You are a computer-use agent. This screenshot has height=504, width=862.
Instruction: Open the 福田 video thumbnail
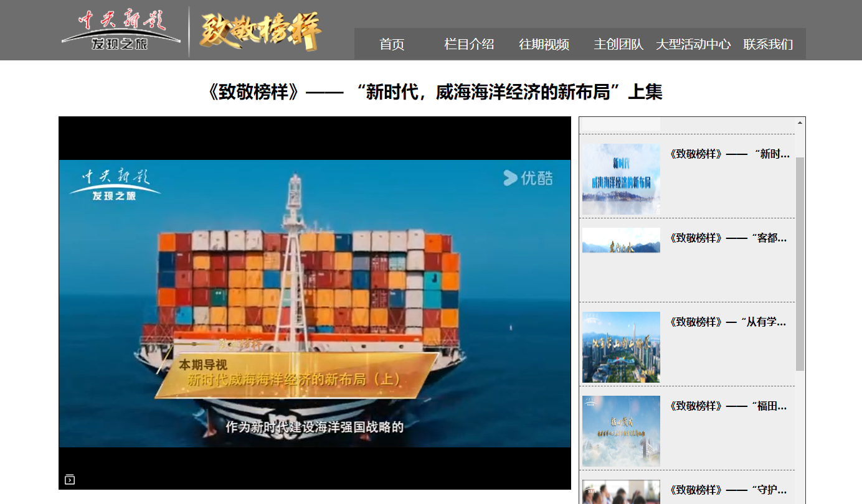621,431
